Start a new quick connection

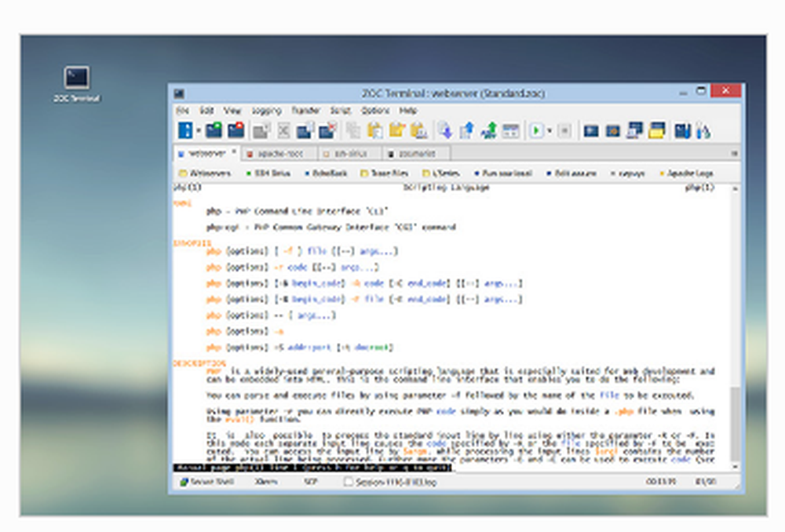tap(213, 130)
